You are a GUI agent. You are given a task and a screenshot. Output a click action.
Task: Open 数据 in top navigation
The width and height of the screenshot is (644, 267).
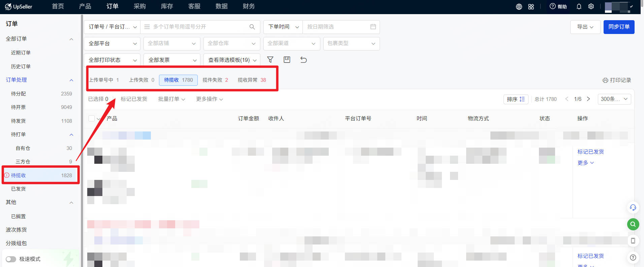point(222,6)
